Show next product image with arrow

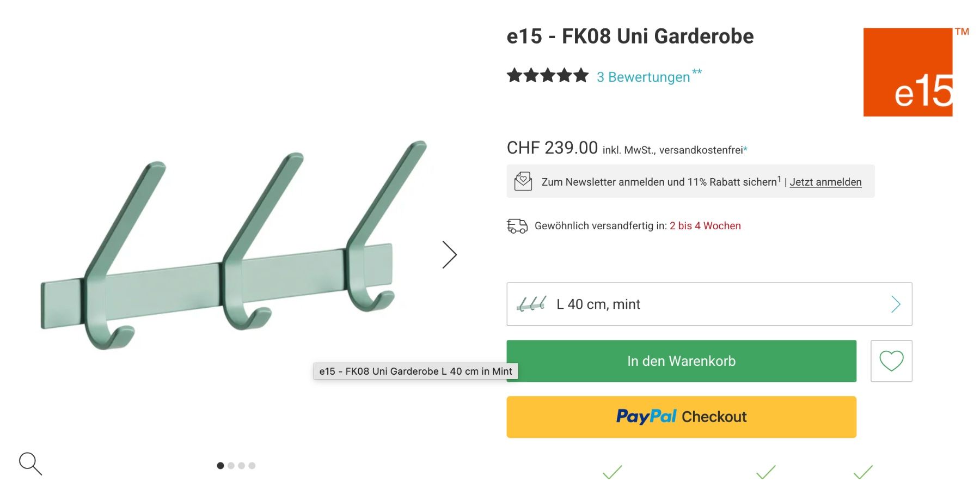click(449, 255)
